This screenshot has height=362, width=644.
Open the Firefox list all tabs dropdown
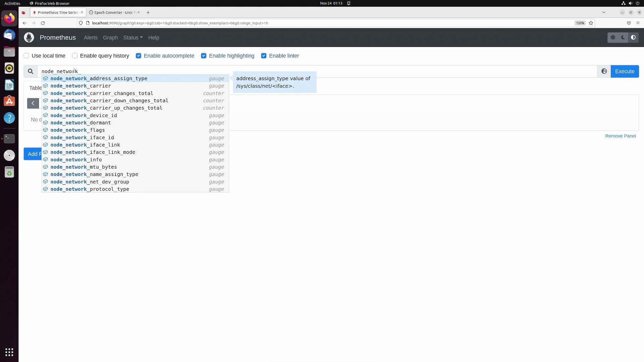pyautogui.click(x=604, y=12)
